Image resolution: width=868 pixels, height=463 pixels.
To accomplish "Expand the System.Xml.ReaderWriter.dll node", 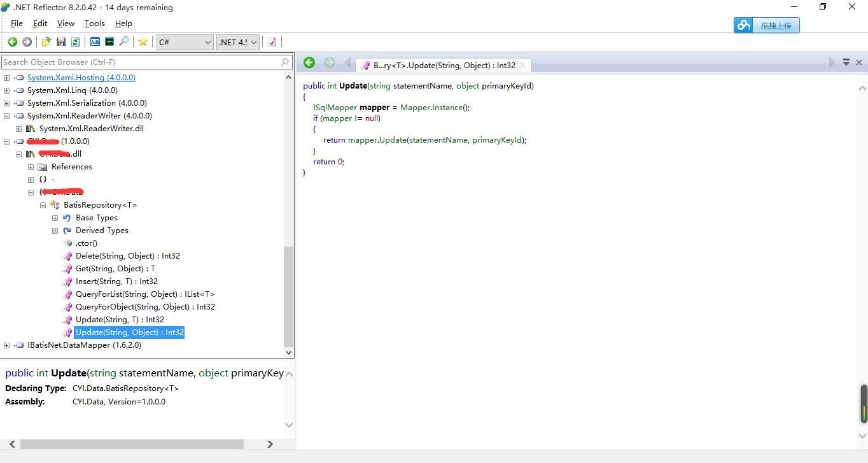I will (x=18, y=129).
